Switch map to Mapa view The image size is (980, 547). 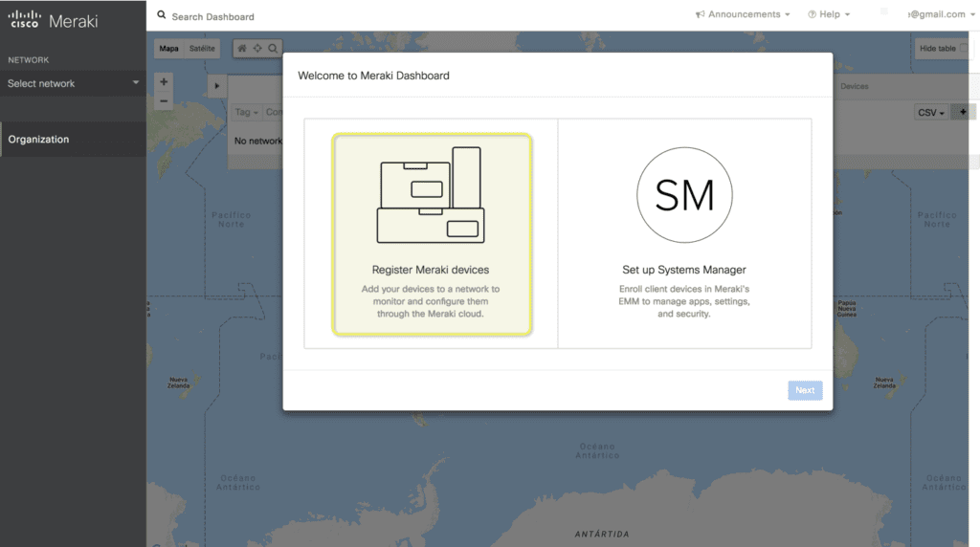tap(168, 48)
